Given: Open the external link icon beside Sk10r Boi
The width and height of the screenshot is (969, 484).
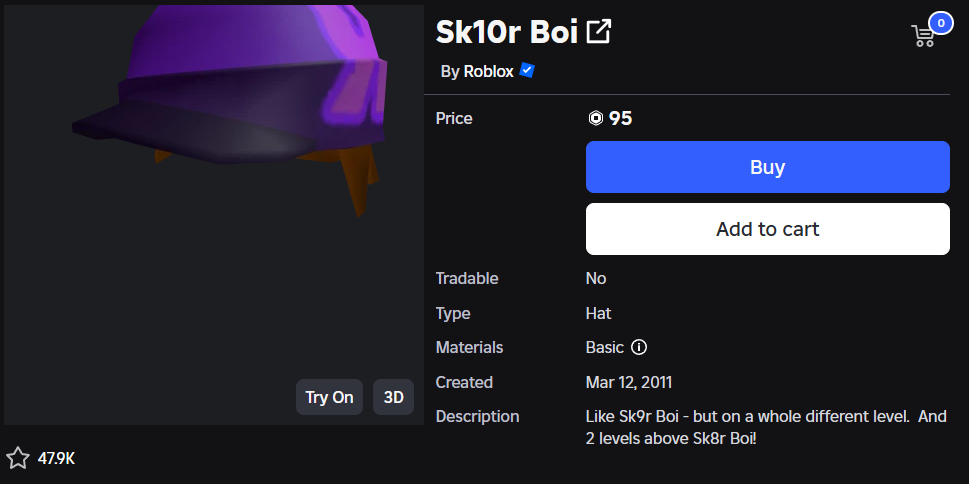Looking at the screenshot, I should tap(598, 32).
